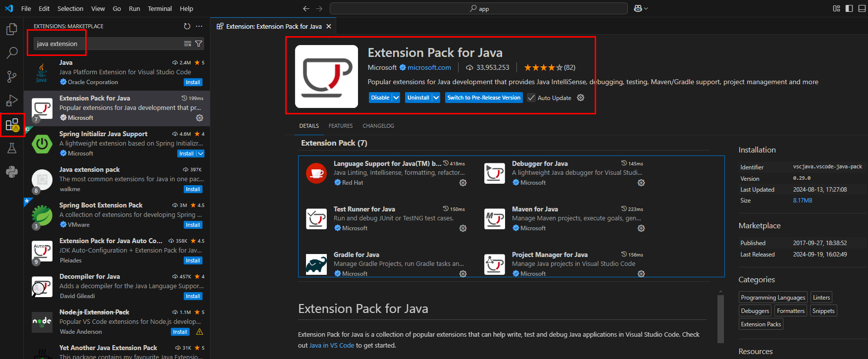Open gear for Debugger for Java

641,183
